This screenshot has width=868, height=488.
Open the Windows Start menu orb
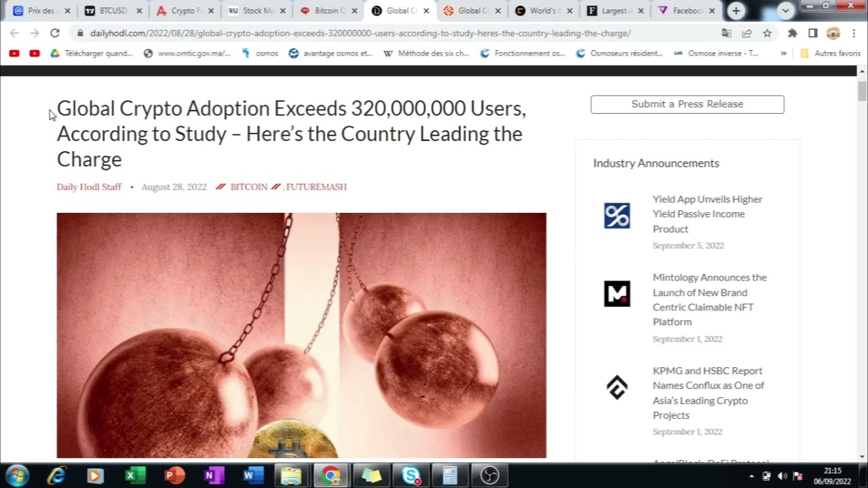17,476
